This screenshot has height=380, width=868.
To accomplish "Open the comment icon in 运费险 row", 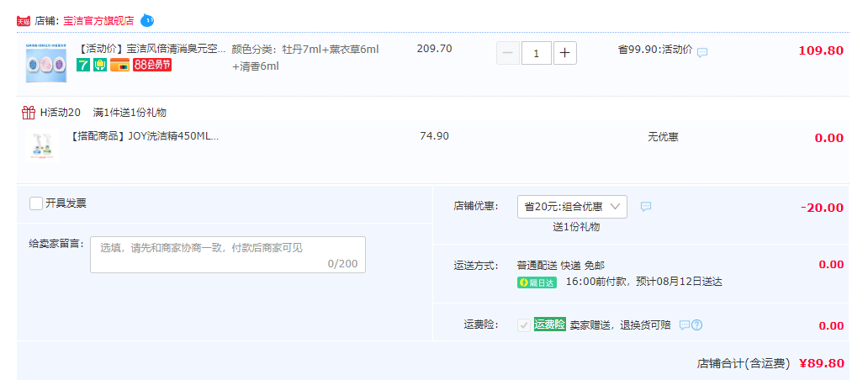I will tap(685, 325).
